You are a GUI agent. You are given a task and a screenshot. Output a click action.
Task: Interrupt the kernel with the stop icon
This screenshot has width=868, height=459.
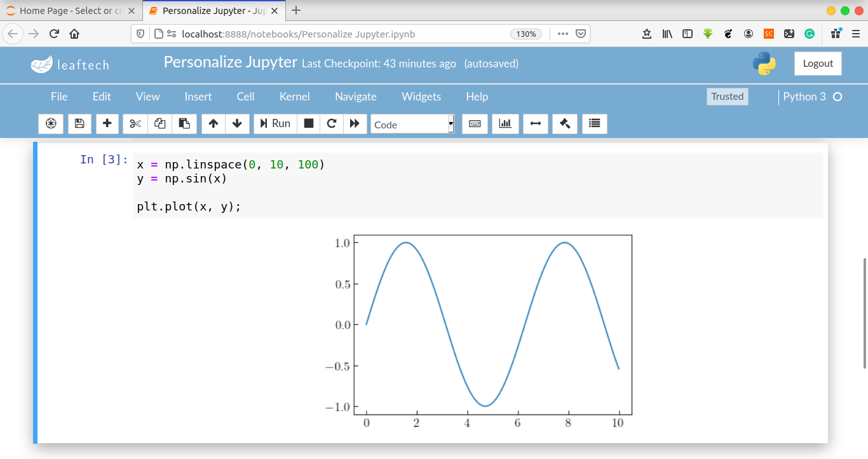(x=309, y=124)
